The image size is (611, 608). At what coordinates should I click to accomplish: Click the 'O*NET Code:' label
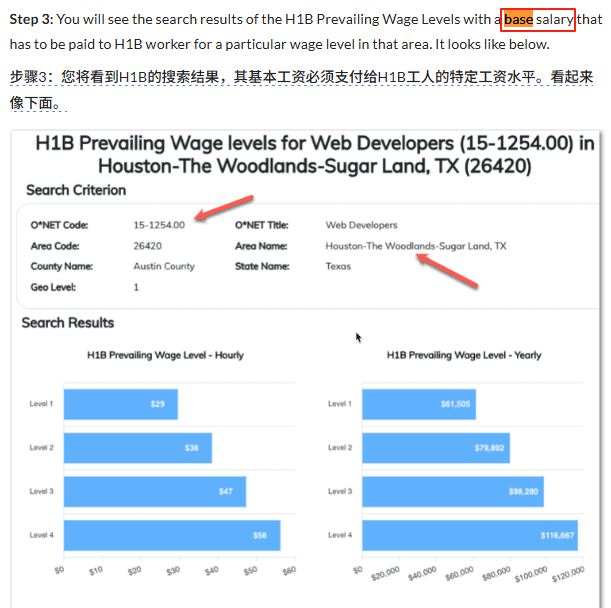pyautogui.click(x=59, y=225)
